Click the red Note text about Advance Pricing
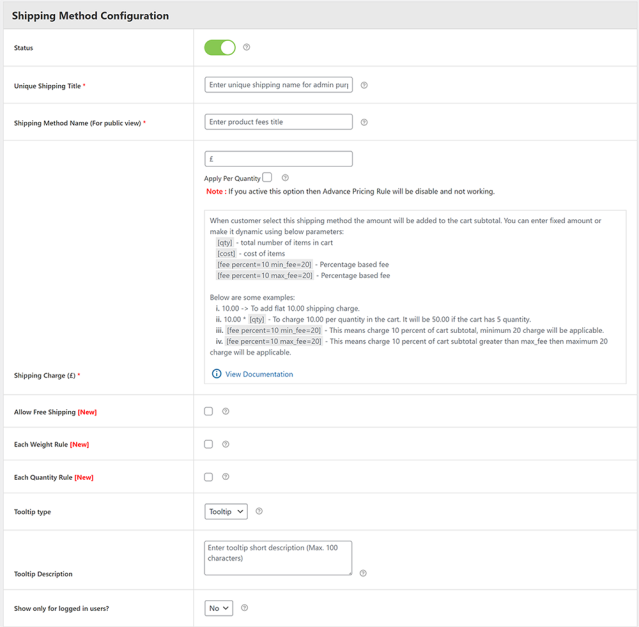Screen dimensions: 639x627 pyautogui.click(x=350, y=191)
